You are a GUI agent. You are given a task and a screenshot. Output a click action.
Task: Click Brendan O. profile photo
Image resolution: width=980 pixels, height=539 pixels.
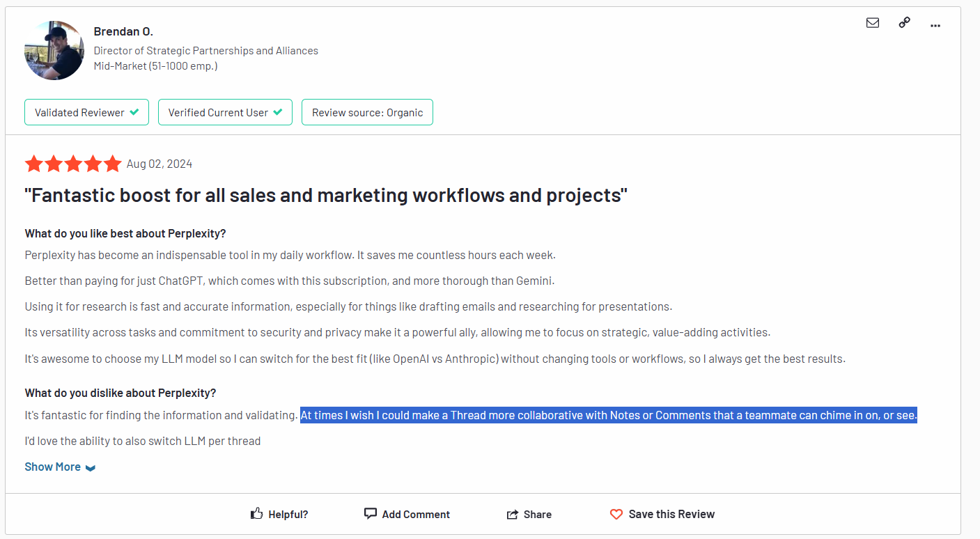(x=54, y=50)
